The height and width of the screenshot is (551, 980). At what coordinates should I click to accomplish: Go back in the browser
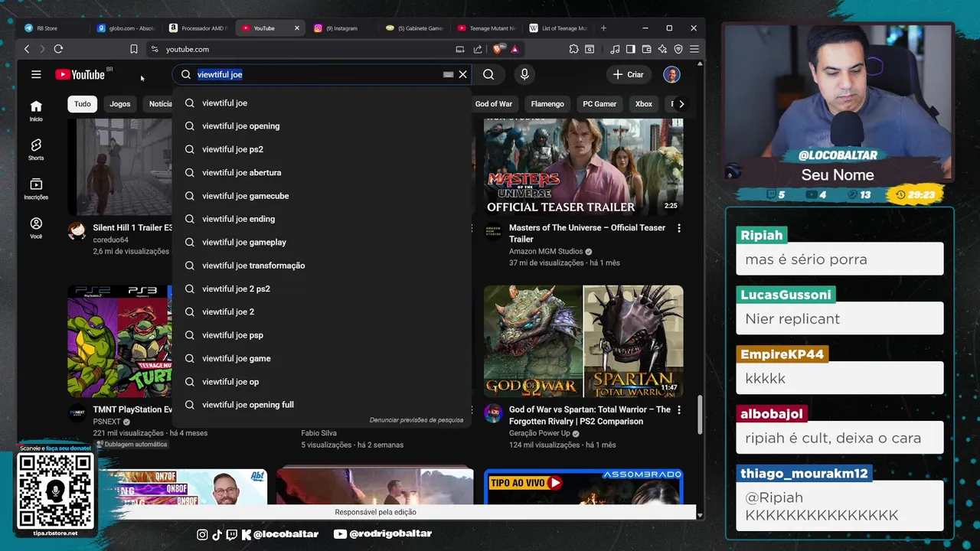tap(27, 49)
